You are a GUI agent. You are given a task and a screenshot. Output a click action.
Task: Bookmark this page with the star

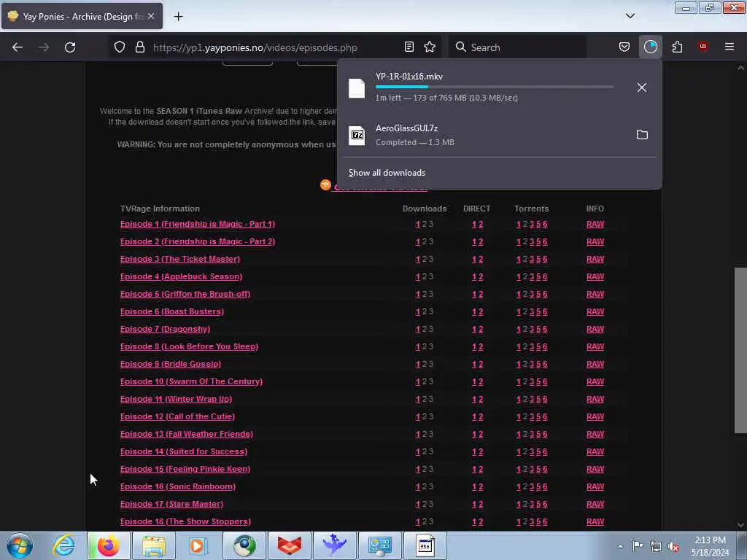430,47
